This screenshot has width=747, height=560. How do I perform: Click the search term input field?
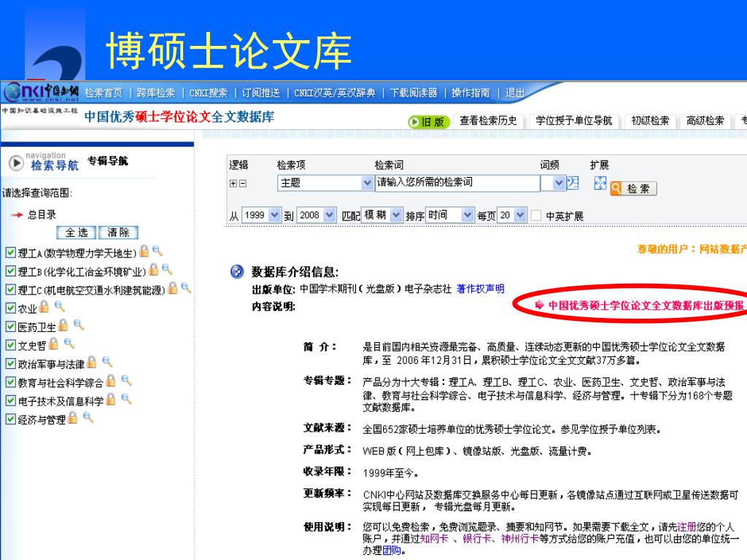(x=457, y=183)
